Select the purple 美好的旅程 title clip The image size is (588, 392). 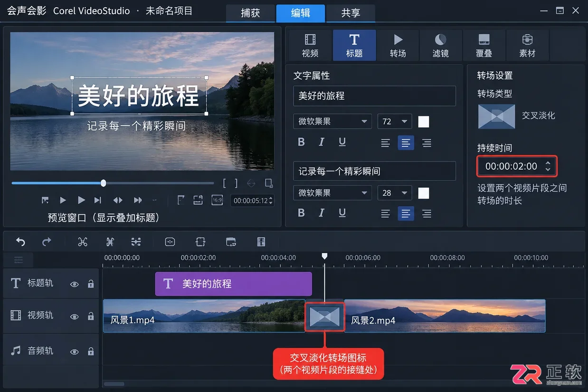(x=233, y=284)
